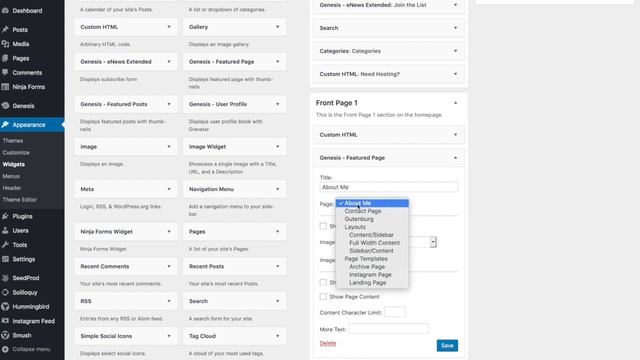
Task: Select the checked About Me option
Action: (x=372, y=203)
